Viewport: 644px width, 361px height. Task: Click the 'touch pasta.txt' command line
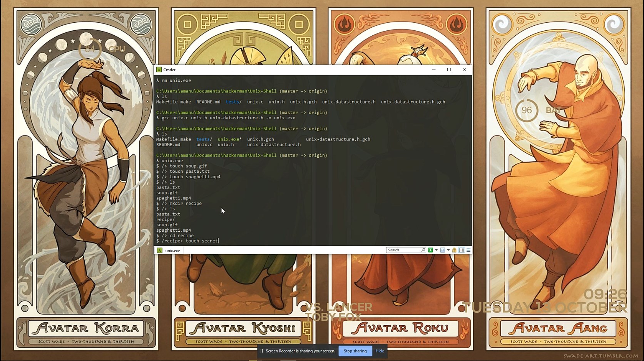(x=183, y=172)
